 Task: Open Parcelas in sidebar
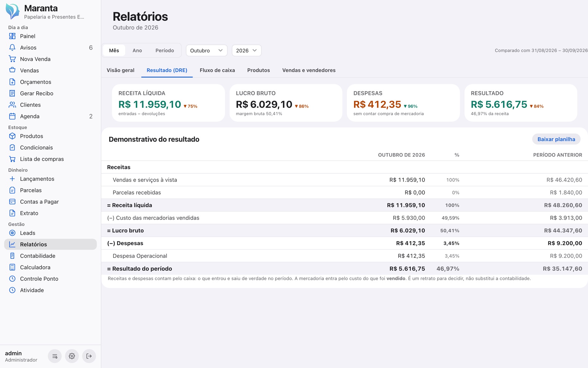pyautogui.click(x=50, y=190)
